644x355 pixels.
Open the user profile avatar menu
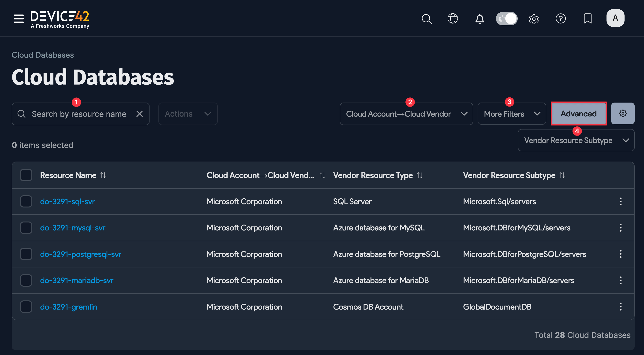615,18
